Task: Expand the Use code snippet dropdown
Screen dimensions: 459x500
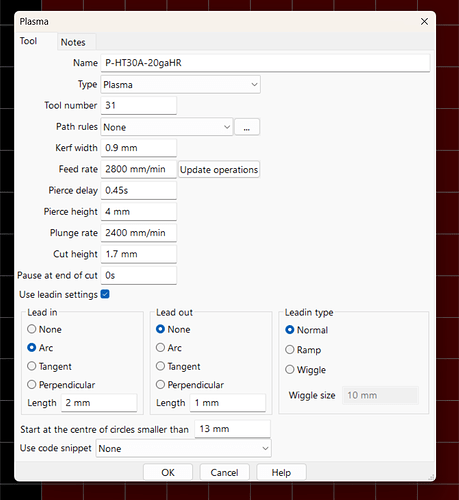Action: (184, 448)
